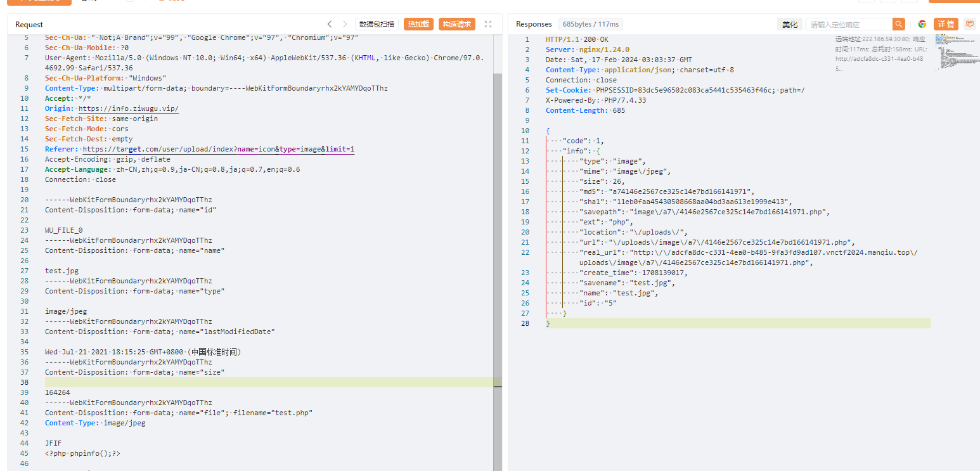Click the Set-Cookie PHPSESSID line
980x471 pixels.
[x=675, y=90]
